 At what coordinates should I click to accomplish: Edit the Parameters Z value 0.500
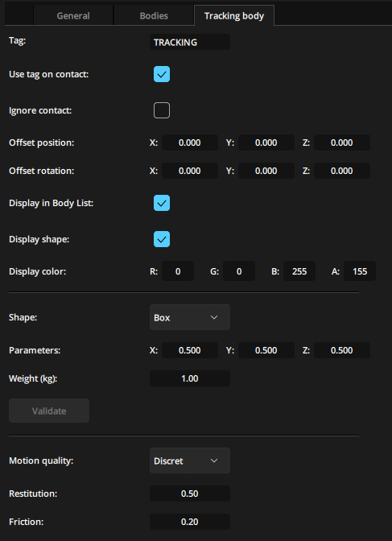[x=342, y=350]
